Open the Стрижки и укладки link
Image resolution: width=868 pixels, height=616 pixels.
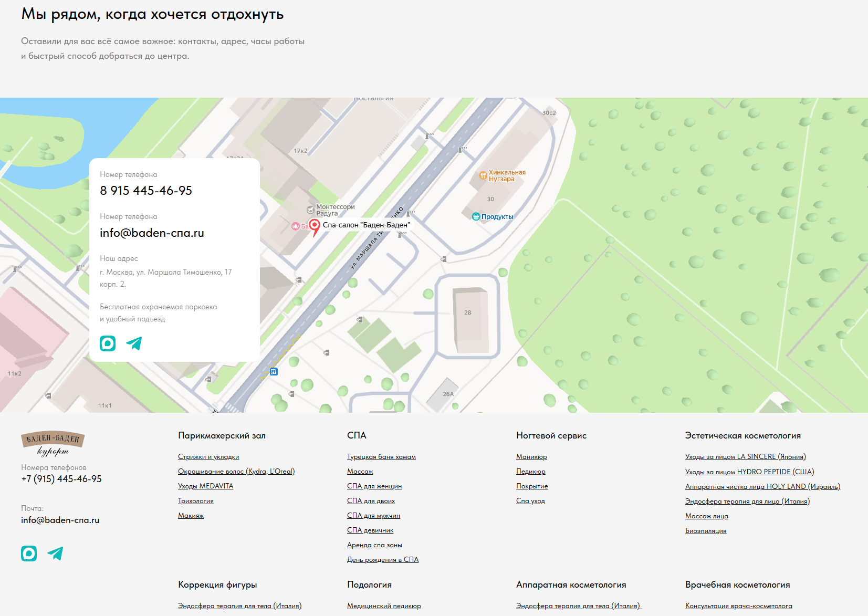pyautogui.click(x=208, y=457)
